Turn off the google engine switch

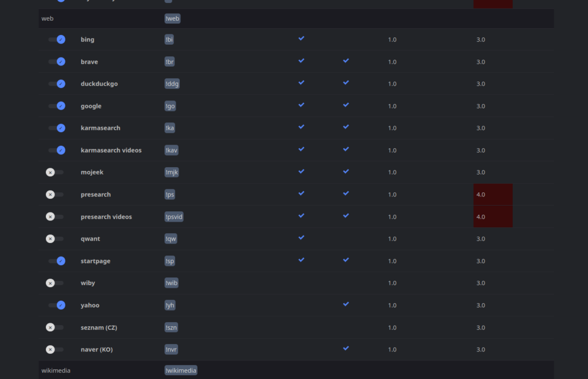pyautogui.click(x=57, y=106)
